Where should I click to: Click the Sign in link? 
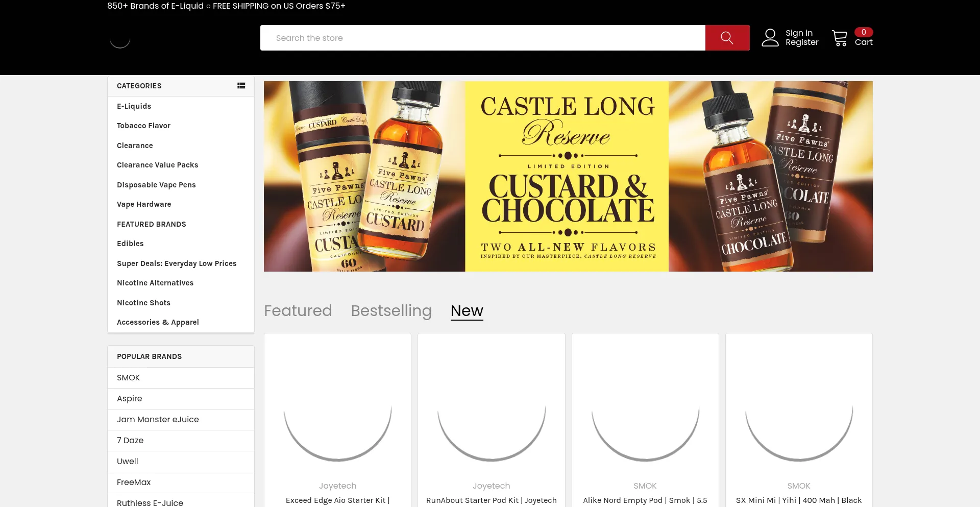[799, 33]
